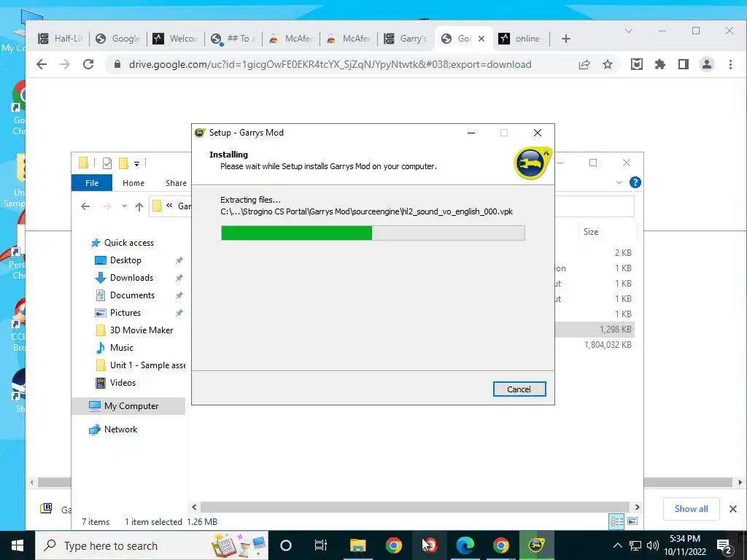The image size is (747, 560).
Task: Switch to the Google tab
Action: [117, 39]
